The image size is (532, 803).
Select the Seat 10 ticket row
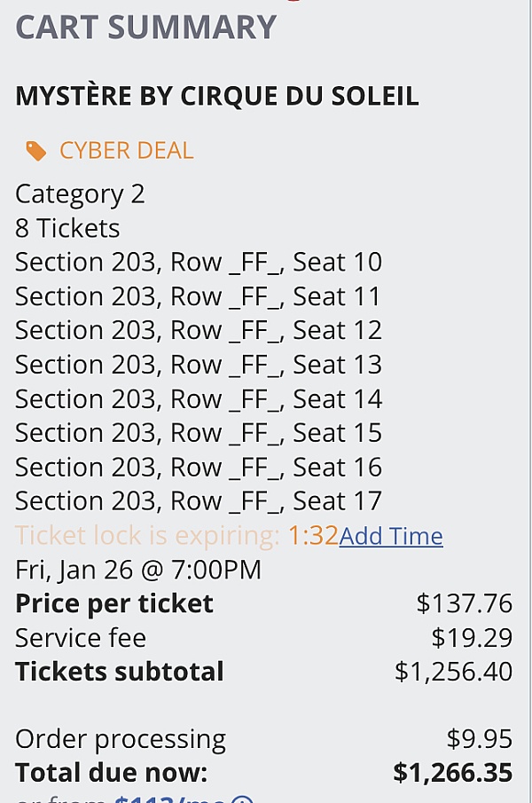[199, 262]
